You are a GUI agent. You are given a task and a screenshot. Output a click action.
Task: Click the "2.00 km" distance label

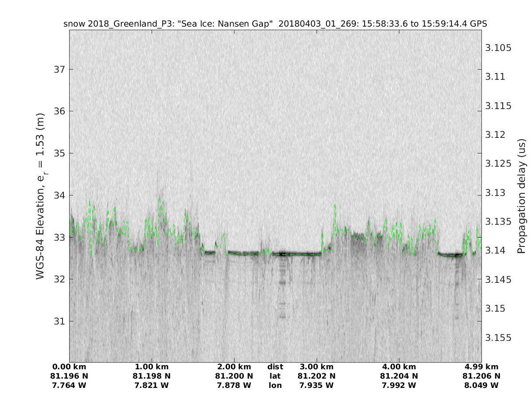[x=234, y=367]
